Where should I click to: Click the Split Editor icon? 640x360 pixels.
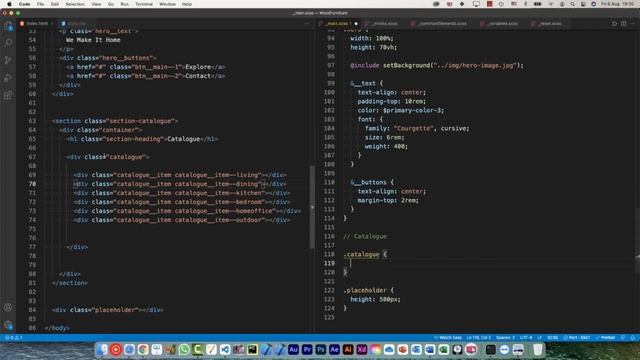tap(624, 24)
